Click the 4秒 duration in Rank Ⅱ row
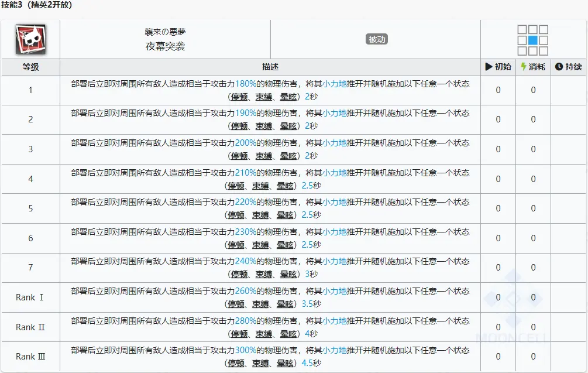 311,333
